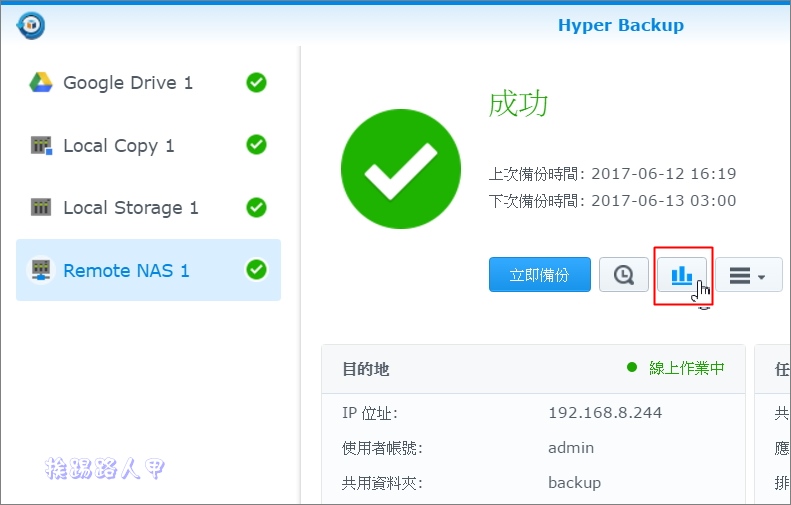The width and height of the screenshot is (791, 505).
Task: Select the Local Copy 1 backup task
Action: [148, 145]
